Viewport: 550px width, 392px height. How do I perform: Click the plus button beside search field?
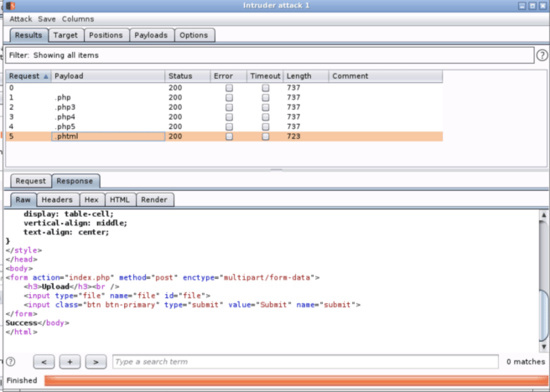(x=70, y=362)
